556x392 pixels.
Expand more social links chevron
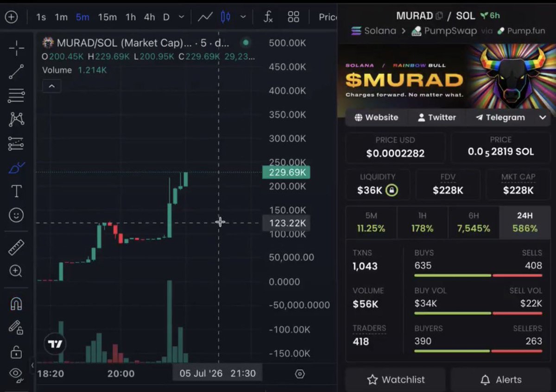[543, 118]
